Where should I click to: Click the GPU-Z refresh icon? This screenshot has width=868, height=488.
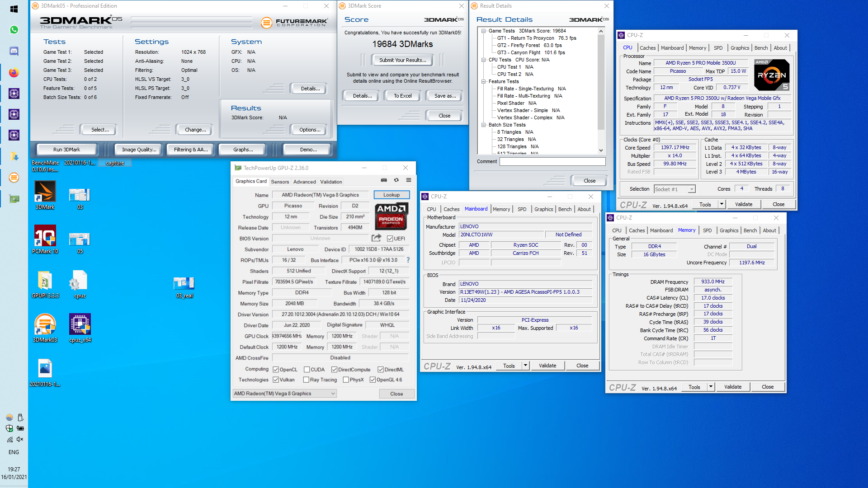396,180
